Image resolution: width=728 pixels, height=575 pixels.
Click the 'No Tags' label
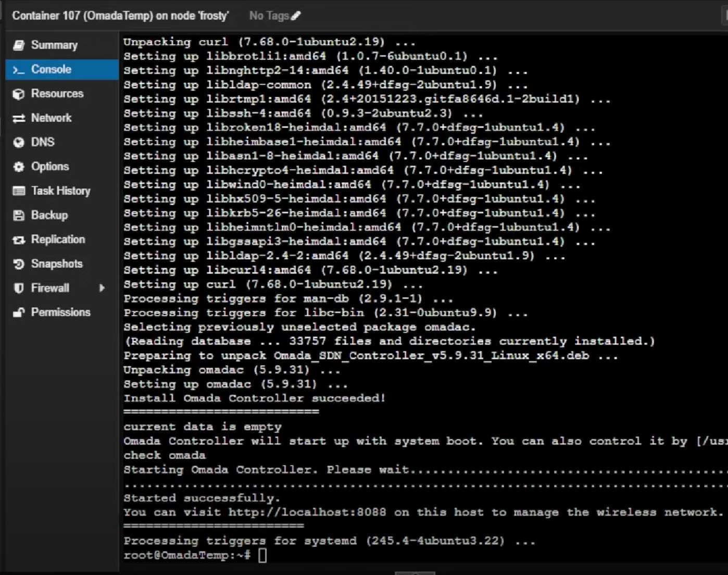point(269,16)
